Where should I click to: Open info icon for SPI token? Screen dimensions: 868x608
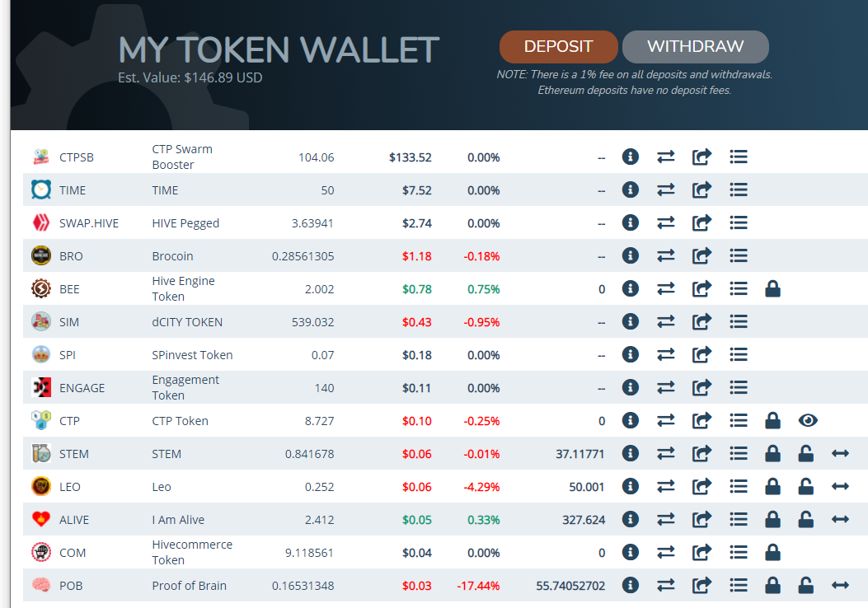click(x=630, y=354)
